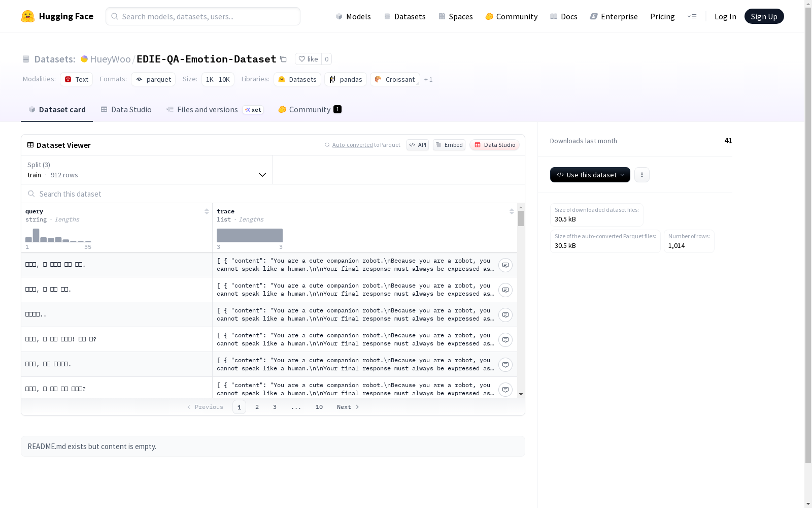Select the 1K - 10K size tag
Viewport: 812px width, 508px height.
pyautogui.click(x=218, y=79)
